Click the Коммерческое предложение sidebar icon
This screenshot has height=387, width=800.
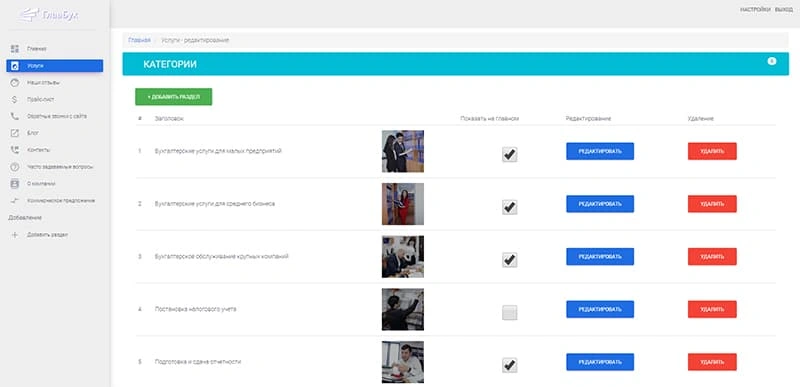(x=15, y=201)
